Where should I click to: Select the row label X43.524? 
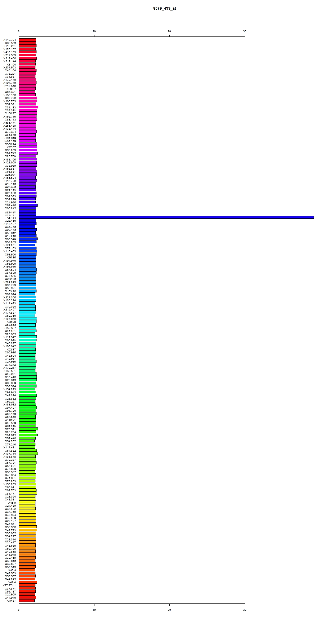point(10,355)
